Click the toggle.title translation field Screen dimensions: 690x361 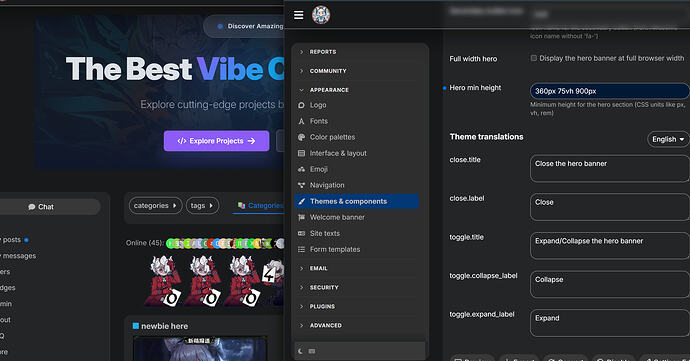click(x=609, y=246)
